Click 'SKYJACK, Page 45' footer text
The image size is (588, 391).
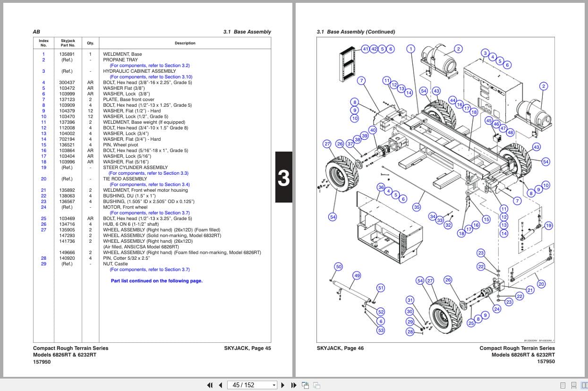pyautogui.click(x=247, y=348)
